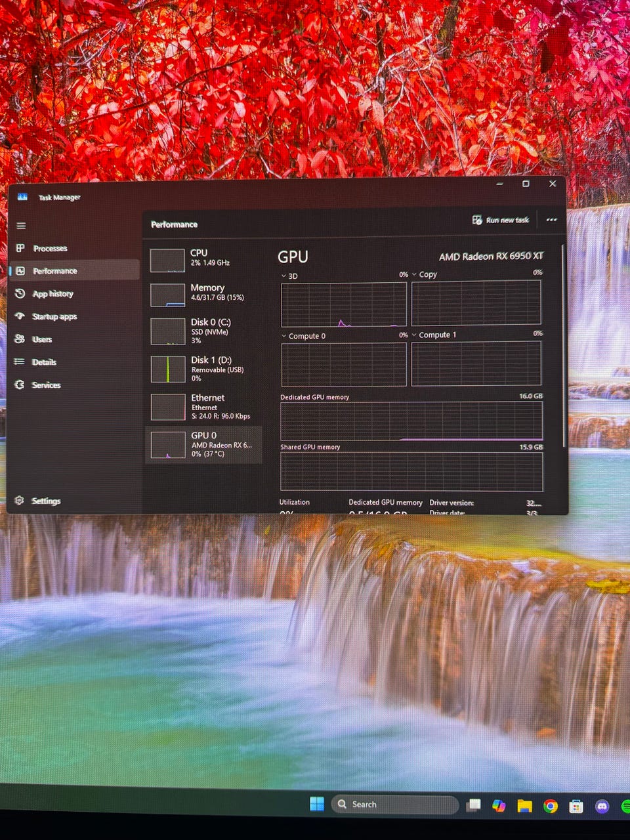Open Discord from the taskbar

click(602, 807)
